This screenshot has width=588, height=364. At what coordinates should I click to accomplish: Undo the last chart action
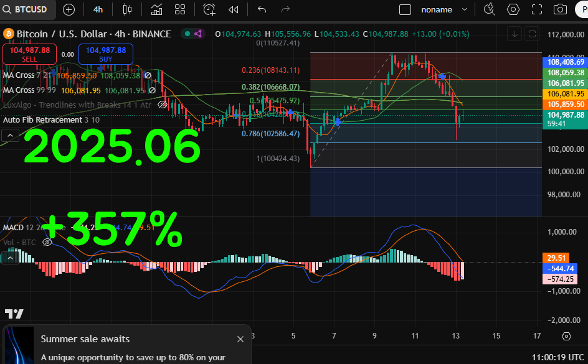click(262, 10)
